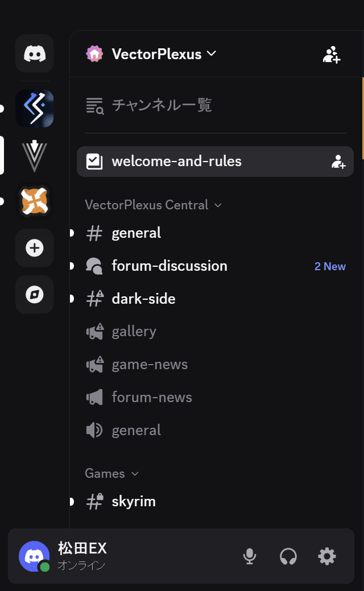Open user settings gear icon
Screen dimensions: 364x591
click(327, 556)
